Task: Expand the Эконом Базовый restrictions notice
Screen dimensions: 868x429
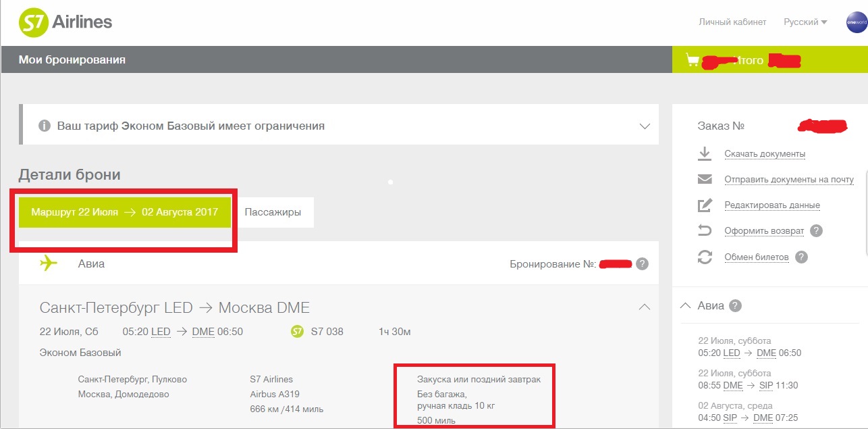Action: click(x=645, y=126)
